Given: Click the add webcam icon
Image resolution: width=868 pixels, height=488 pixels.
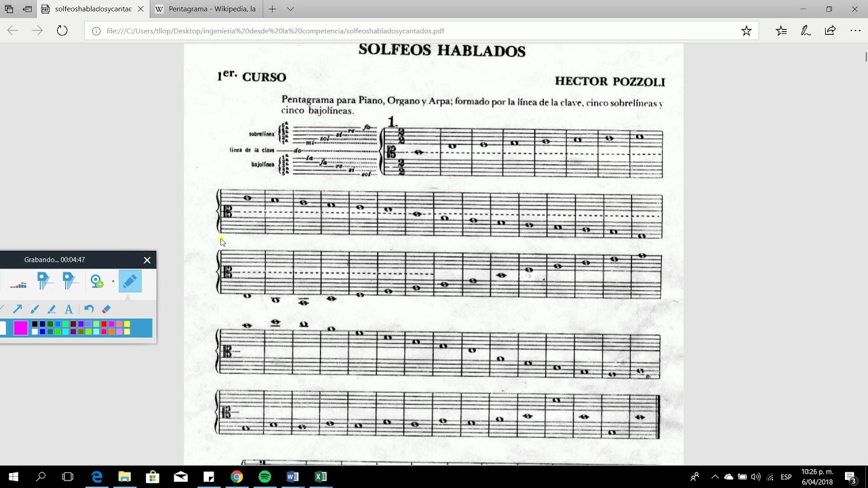Looking at the screenshot, I should click(x=96, y=281).
